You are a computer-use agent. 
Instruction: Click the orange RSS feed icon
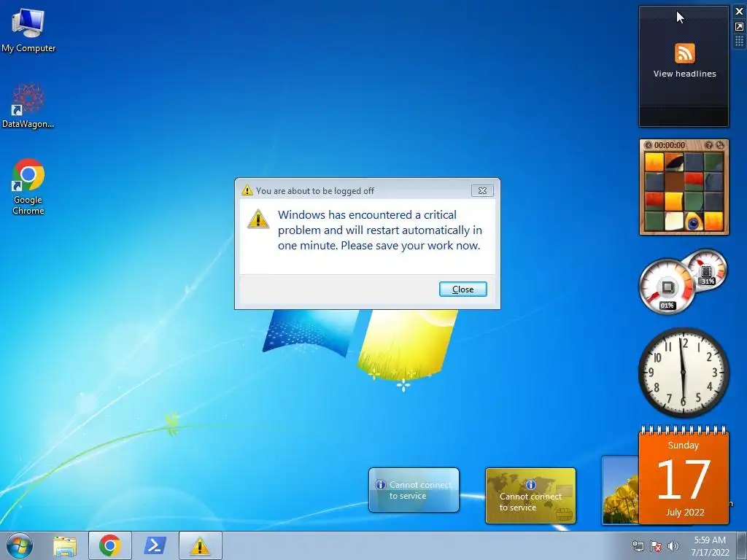click(x=684, y=52)
